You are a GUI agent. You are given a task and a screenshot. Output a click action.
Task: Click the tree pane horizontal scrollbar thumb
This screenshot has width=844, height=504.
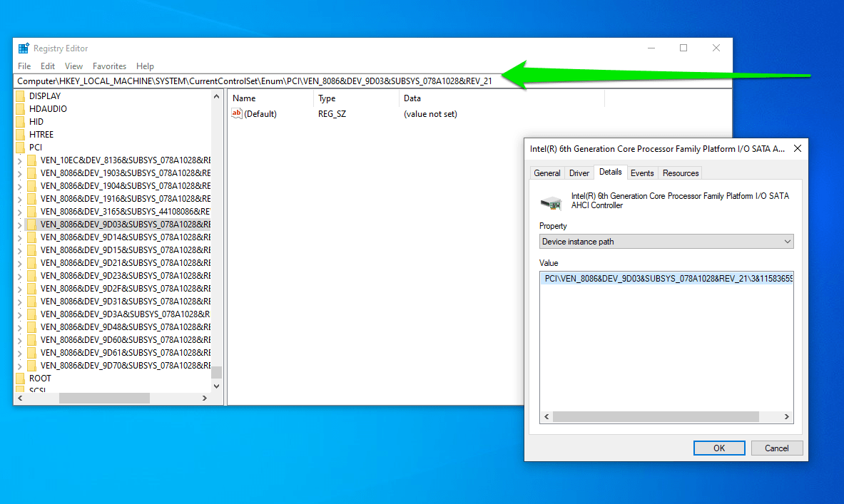coord(104,398)
